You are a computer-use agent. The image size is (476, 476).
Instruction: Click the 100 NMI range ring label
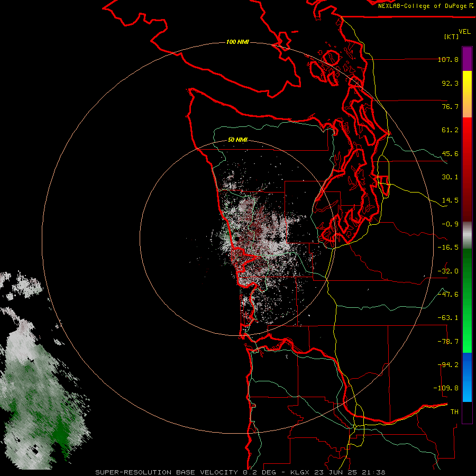pos(237,42)
